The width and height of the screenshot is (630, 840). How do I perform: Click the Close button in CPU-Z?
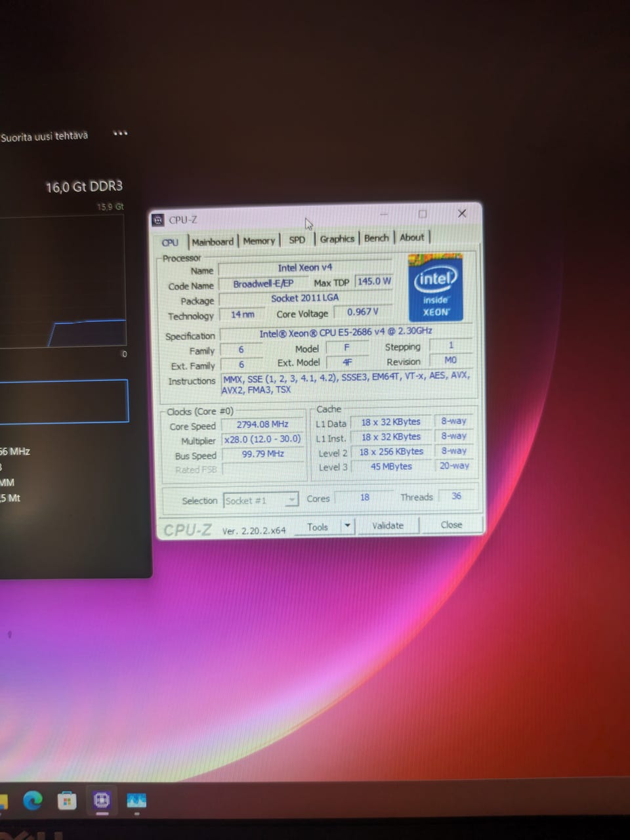[451, 524]
